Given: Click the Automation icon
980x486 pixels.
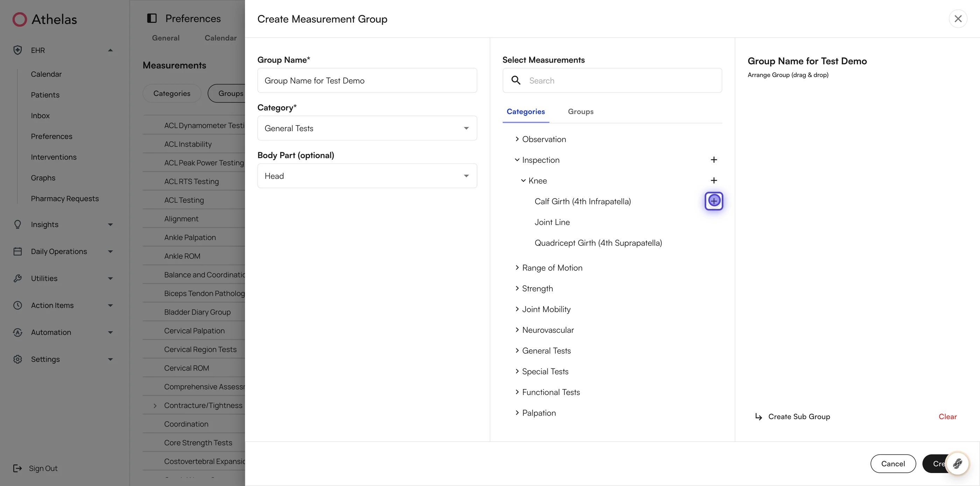Looking at the screenshot, I should pos(17,332).
